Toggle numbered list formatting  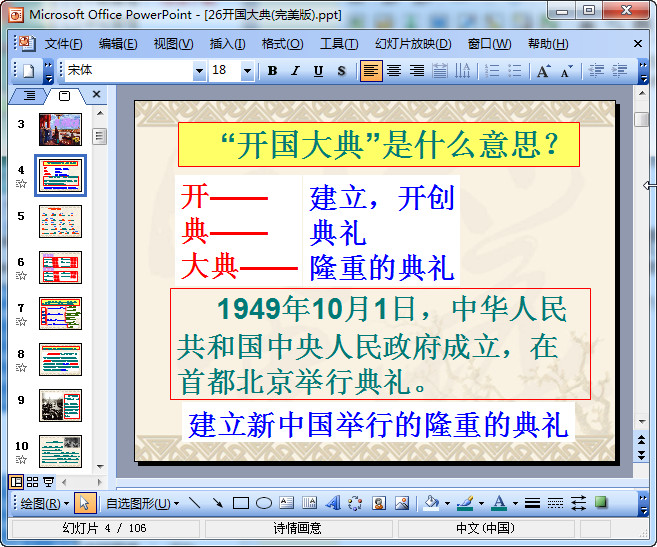(492, 70)
